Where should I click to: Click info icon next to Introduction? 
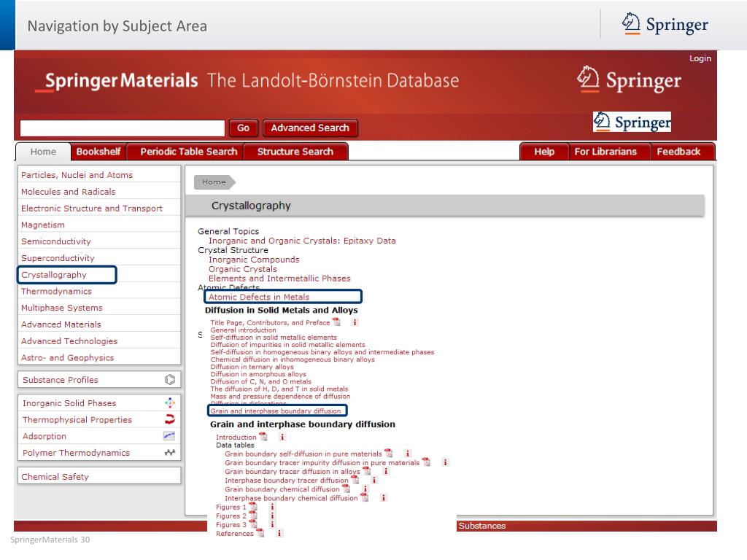click(282, 437)
